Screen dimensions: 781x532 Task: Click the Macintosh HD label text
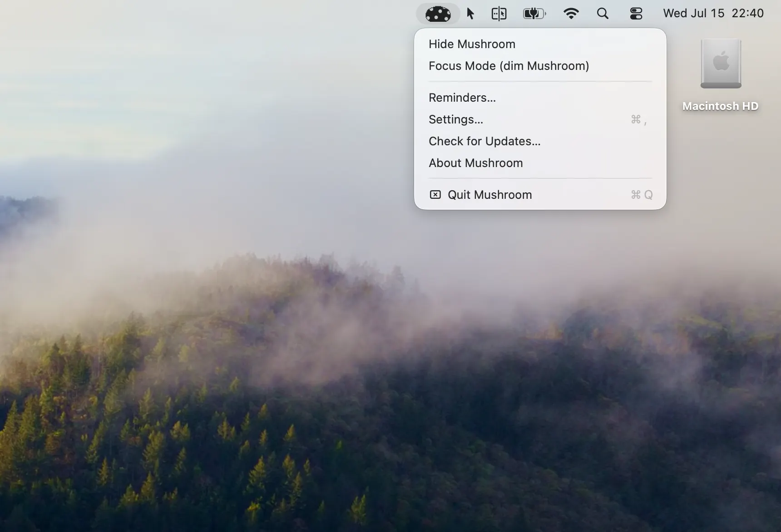(x=720, y=106)
